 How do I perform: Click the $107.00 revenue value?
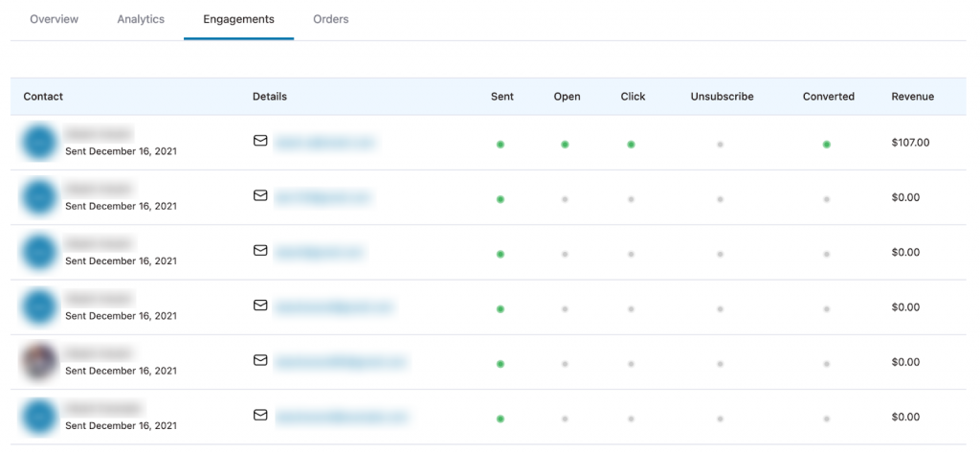tap(911, 143)
